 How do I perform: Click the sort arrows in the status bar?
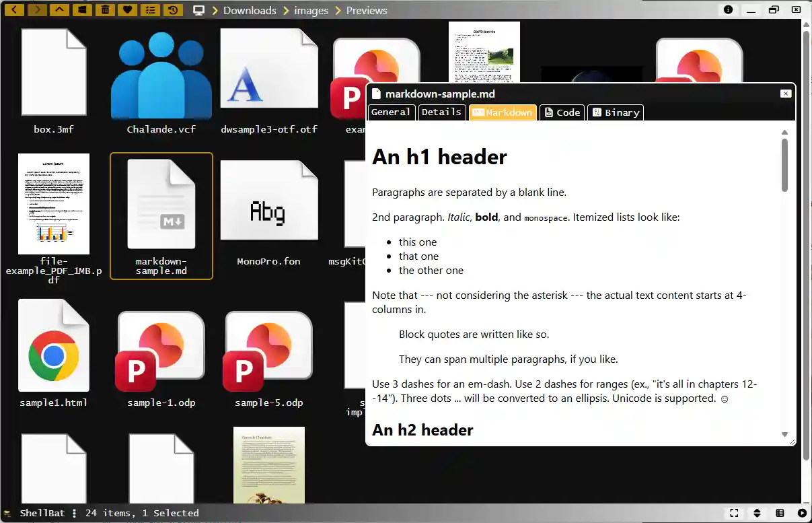pos(756,512)
